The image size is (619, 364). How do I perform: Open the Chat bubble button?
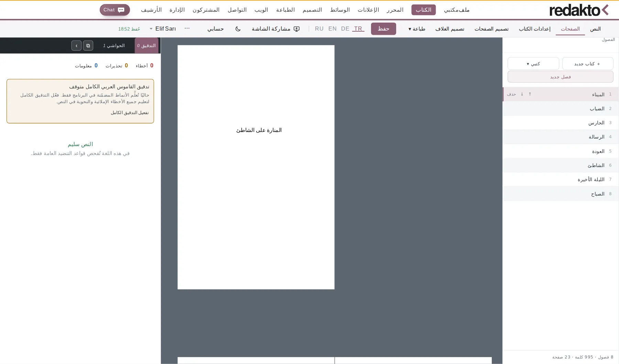115,10
